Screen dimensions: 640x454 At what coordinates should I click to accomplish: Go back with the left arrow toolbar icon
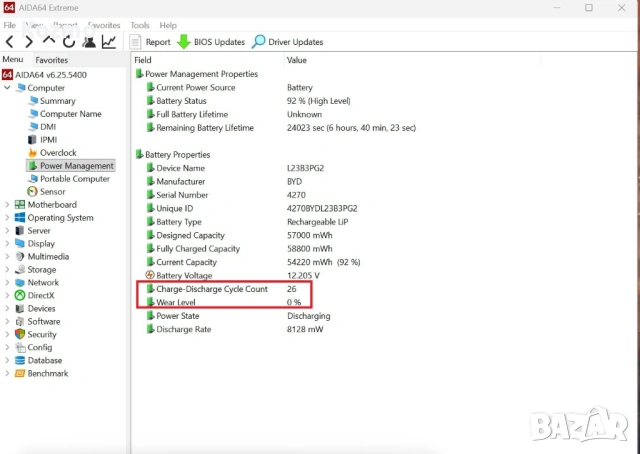click(x=10, y=42)
